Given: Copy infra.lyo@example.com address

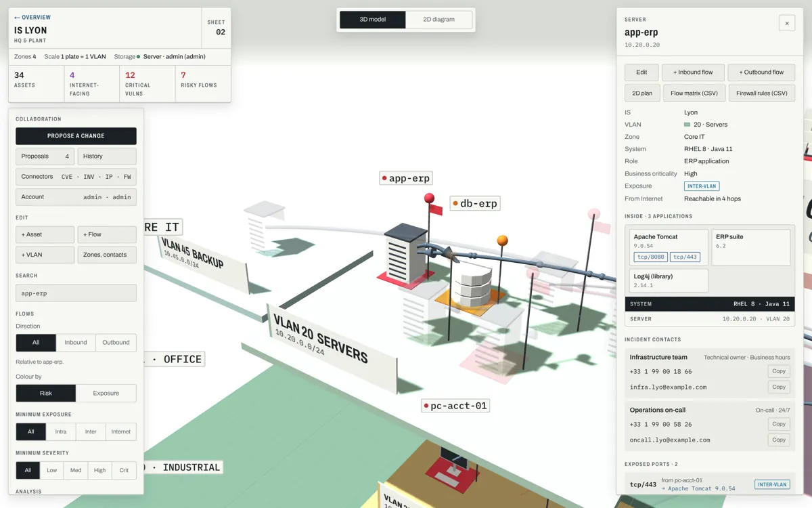Looking at the screenshot, I should [779, 387].
